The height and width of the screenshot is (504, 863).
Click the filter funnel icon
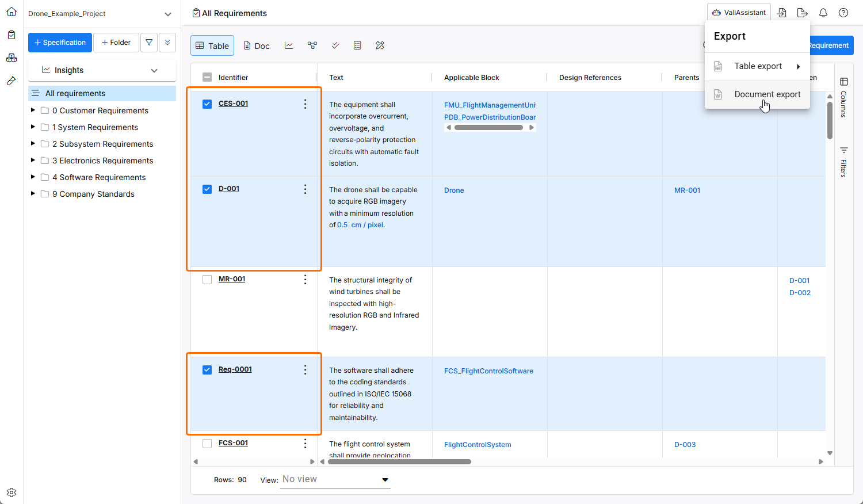(x=149, y=43)
